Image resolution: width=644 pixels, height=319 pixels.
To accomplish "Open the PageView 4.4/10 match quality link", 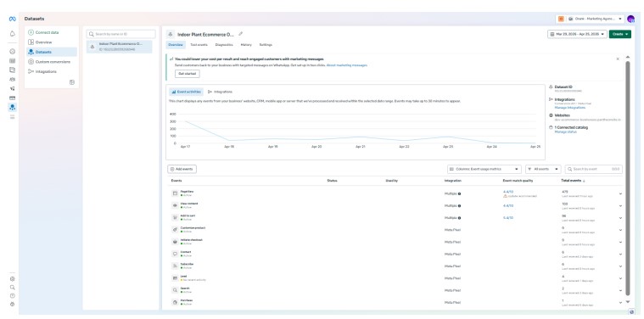I will 508,192.
